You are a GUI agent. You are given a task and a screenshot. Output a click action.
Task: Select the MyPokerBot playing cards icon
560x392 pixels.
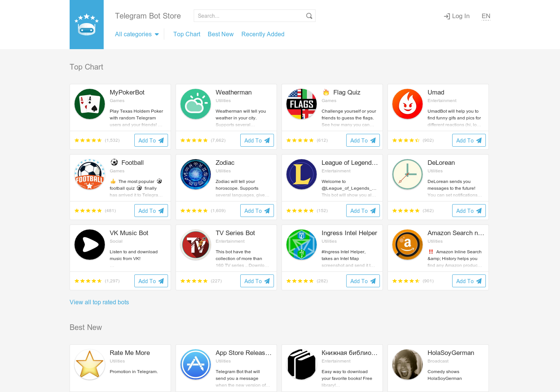click(89, 104)
